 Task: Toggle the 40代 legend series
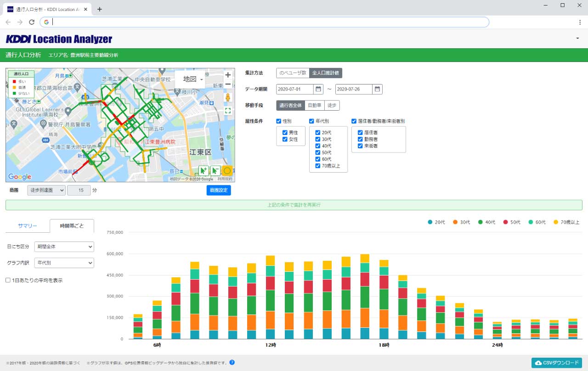coord(486,222)
